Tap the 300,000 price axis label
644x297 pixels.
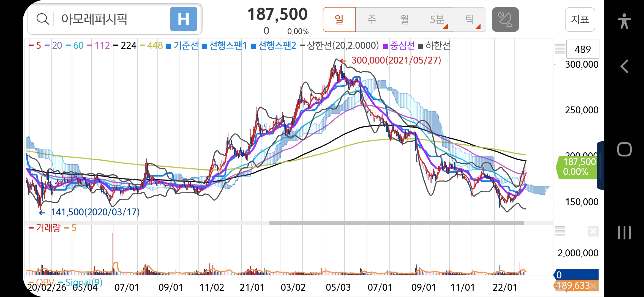582,65
